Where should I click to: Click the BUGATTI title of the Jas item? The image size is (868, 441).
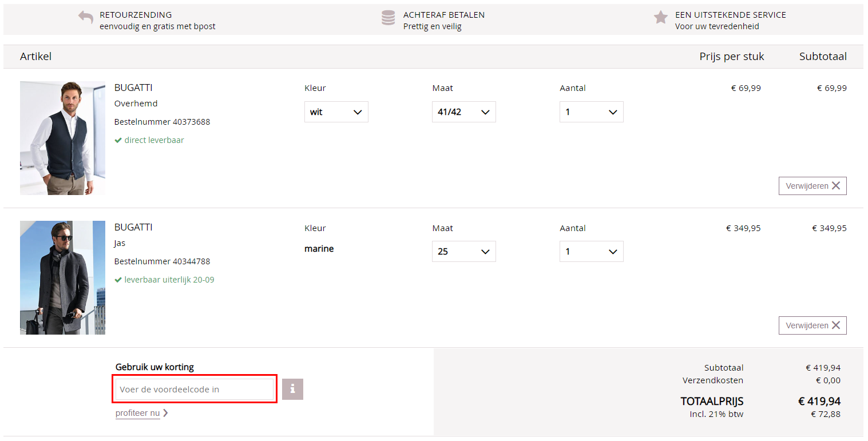(133, 227)
